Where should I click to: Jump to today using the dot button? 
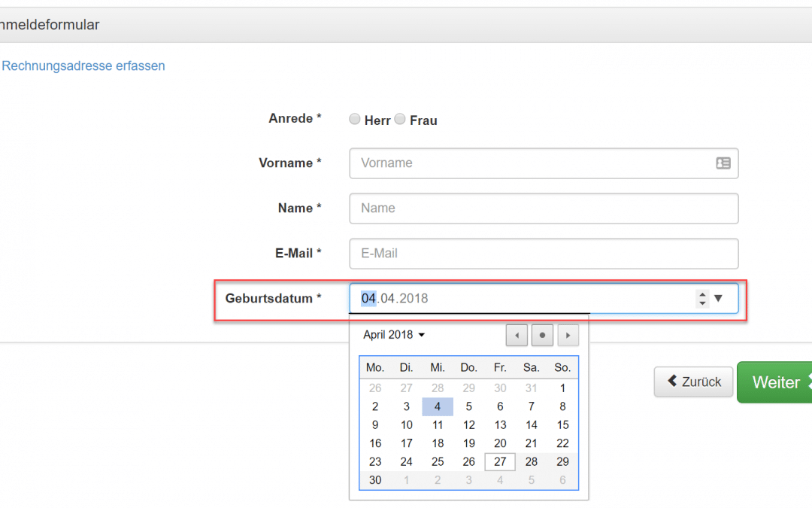(x=542, y=336)
